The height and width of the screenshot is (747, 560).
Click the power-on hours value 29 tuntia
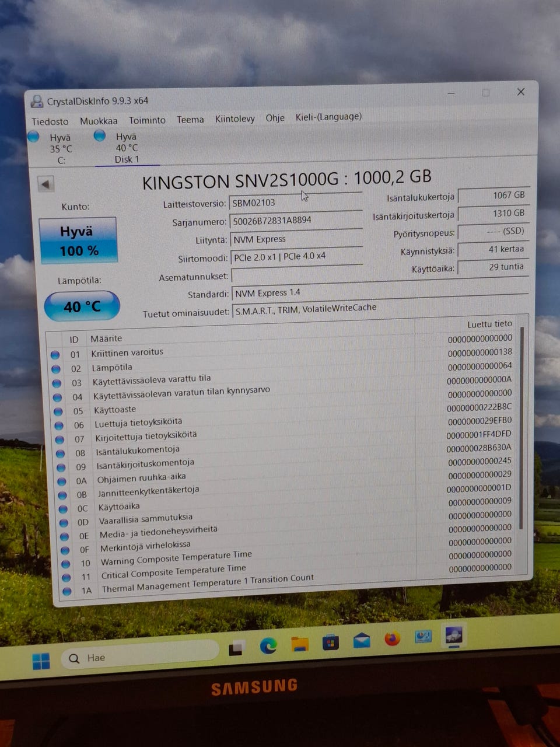coord(494,267)
